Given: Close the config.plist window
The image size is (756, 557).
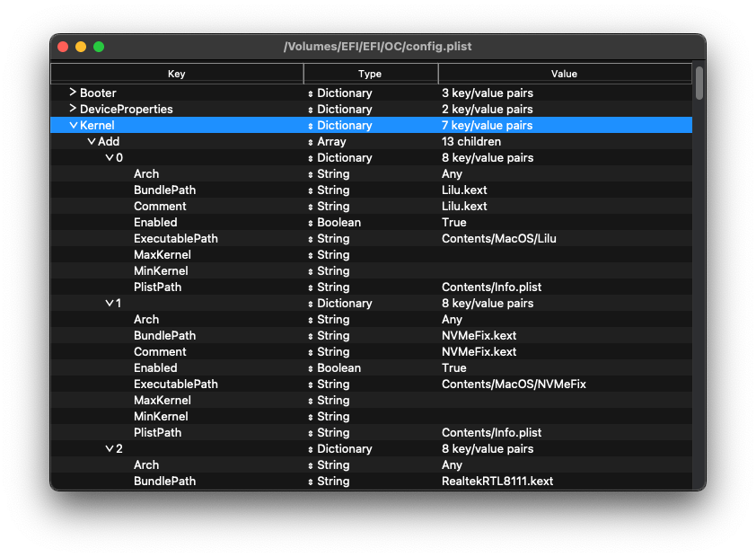Looking at the screenshot, I should [x=63, y=47].
